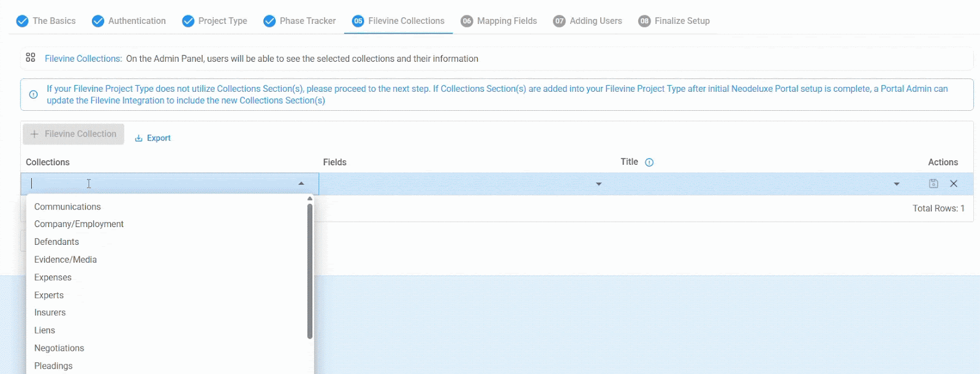Open the Adding Users tab

tap(587, 21)
